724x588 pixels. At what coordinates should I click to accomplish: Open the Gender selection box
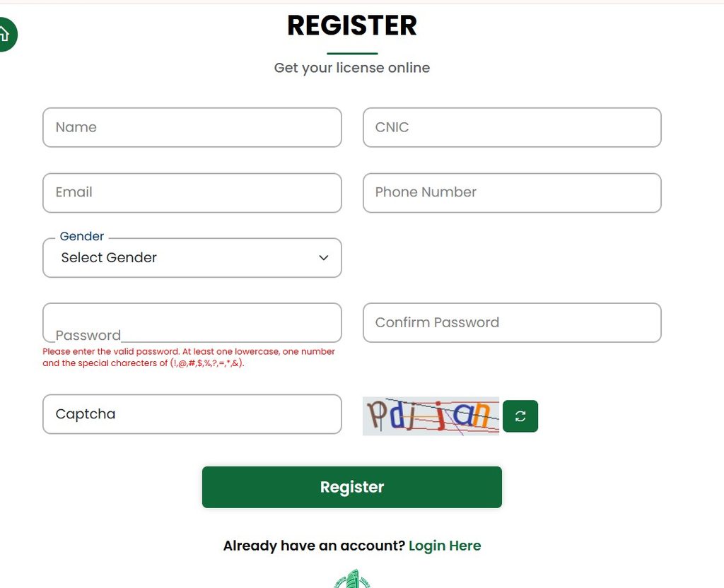click(x=192, y=257)
